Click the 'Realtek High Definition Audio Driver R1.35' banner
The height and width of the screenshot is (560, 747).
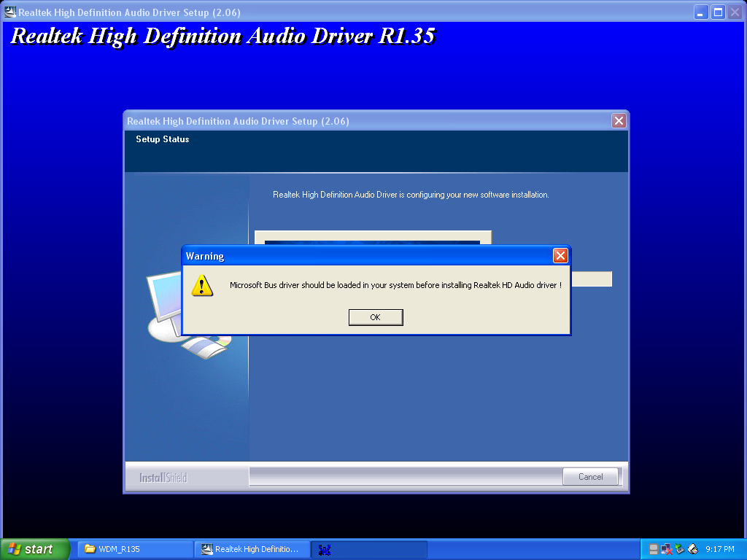tap(223, 36)
